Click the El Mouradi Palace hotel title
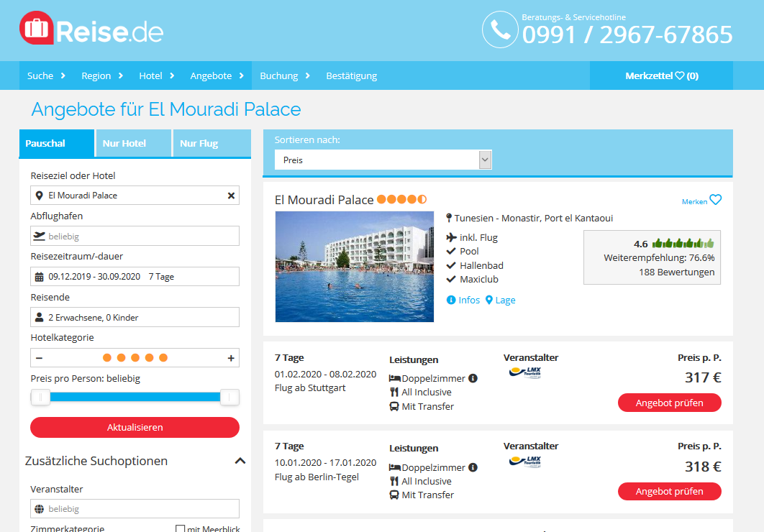Image resolution: width=764 pixels, height=532 pixels. pos(324,200)
